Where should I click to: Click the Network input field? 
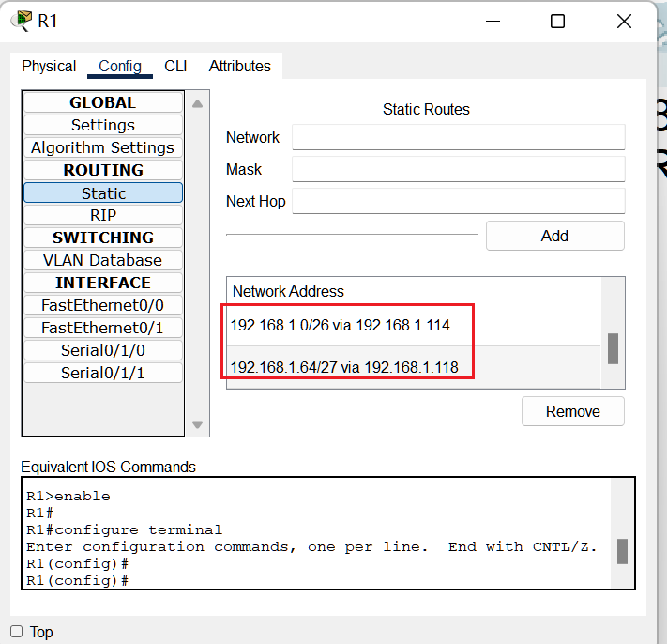click(459, 137)
